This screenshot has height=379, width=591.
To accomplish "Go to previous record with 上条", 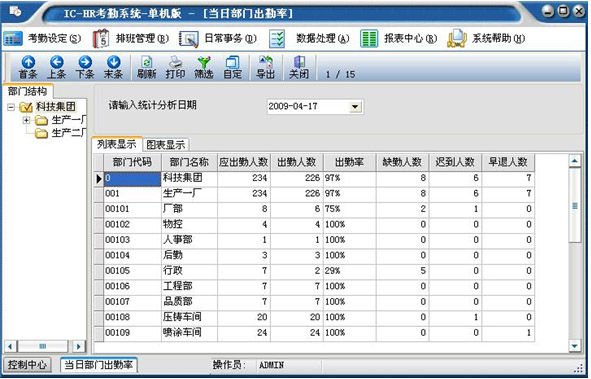I will click(x=57, y=67).
